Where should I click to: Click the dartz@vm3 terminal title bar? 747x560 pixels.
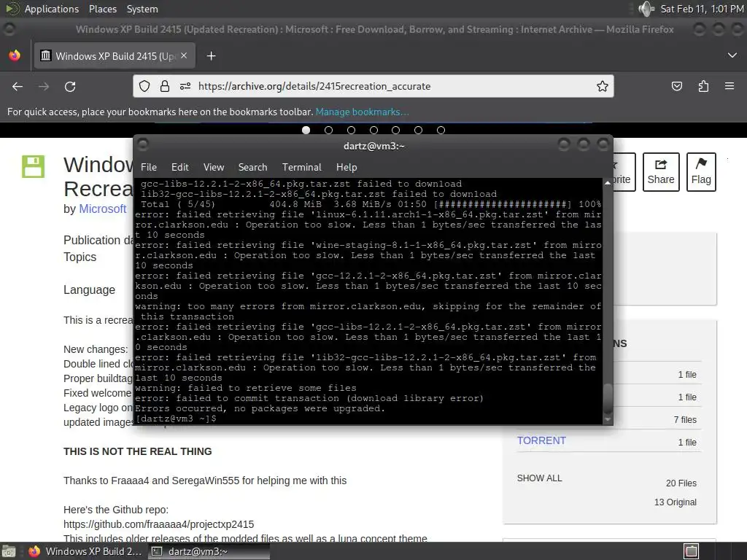tap(373, 146)
